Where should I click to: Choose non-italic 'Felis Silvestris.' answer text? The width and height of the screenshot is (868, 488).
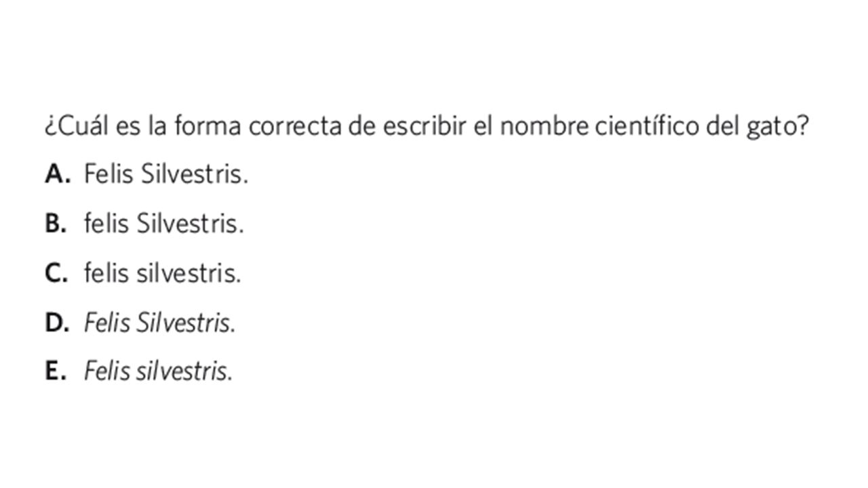[166, 175]
